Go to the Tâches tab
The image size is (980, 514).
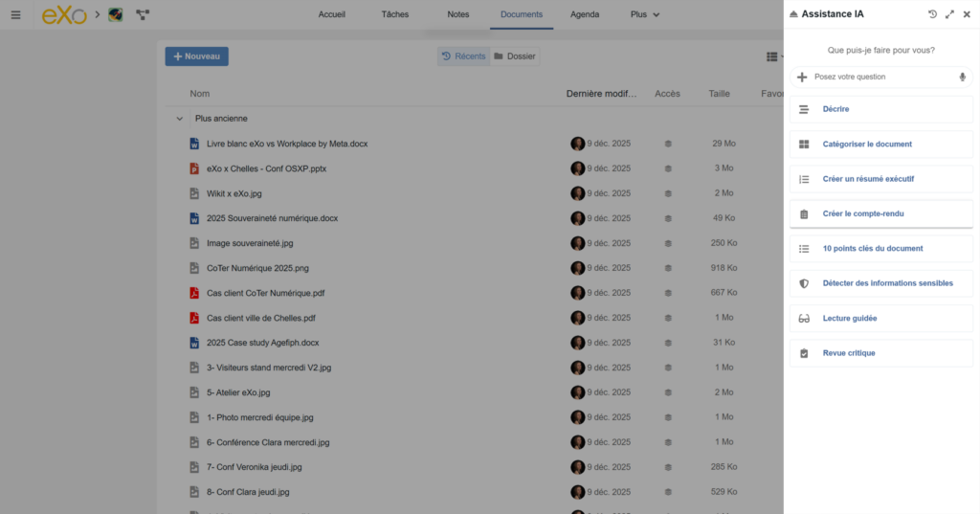[x=394, y=14]
